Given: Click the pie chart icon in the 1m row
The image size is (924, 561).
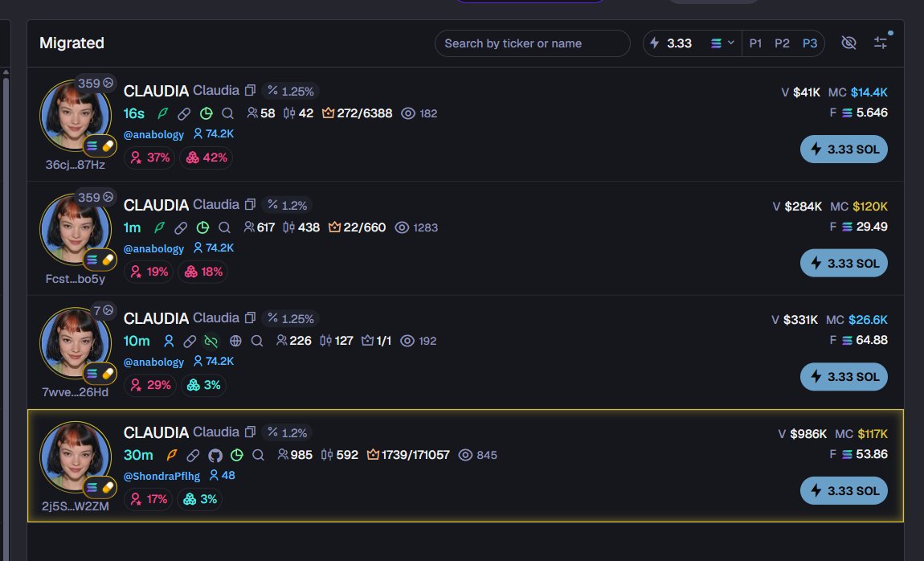Looking at the screenshot, I should [202, 227].
